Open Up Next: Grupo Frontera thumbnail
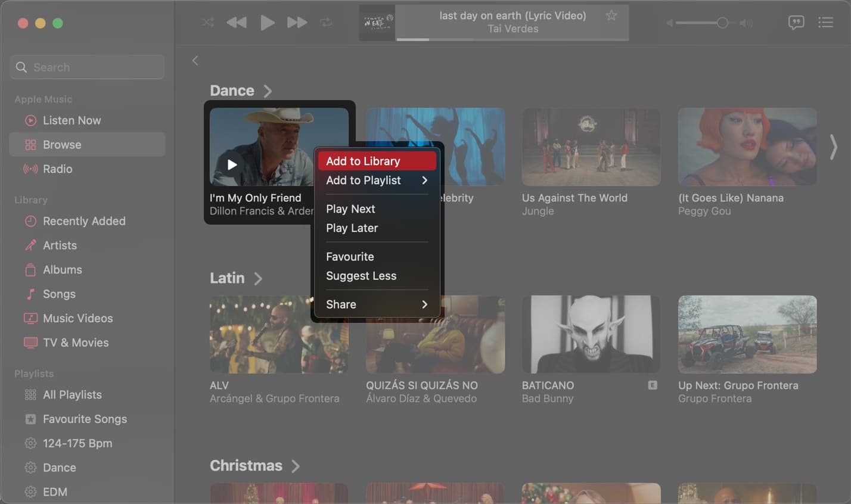851x504 pixels. [x=747, y=334]
